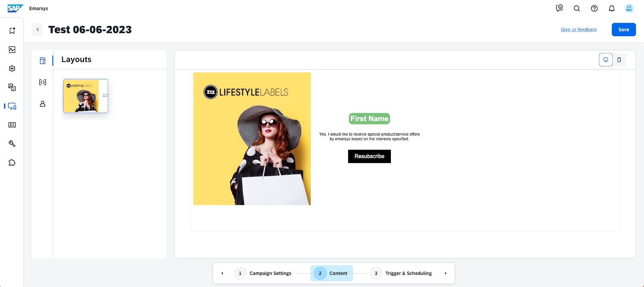The height and width of the screenshot is (287, 644).
Task: Click the previous step arrow
Action: pyautogui.click(x=222, y=273)
